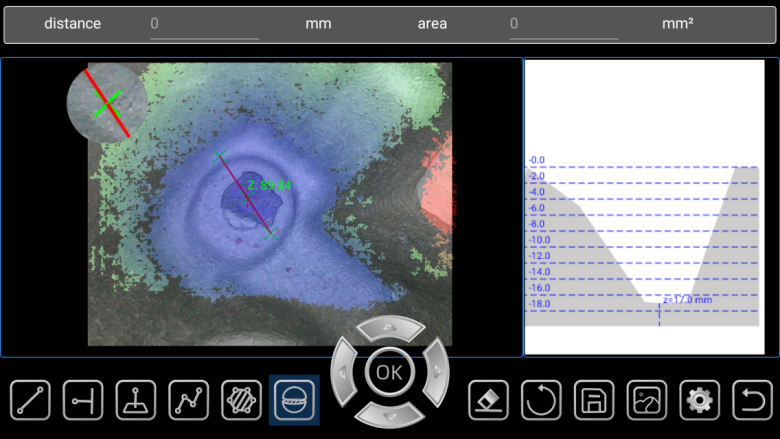The image size is (780, 439).
Task: Select the depth measurement tool
Action: (x=136, y=400)
